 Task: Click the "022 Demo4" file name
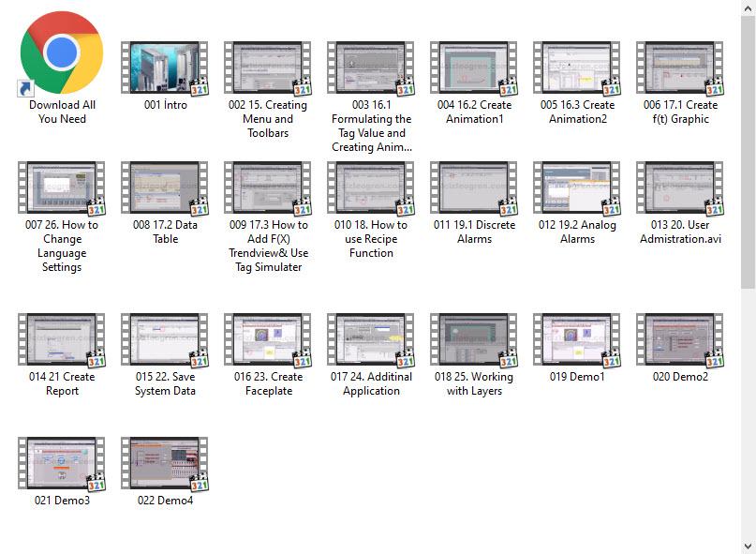point(166,501)
